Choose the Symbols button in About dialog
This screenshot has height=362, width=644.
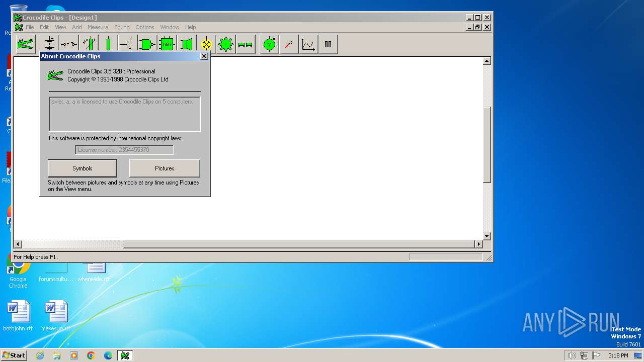(x=83, y=168)
